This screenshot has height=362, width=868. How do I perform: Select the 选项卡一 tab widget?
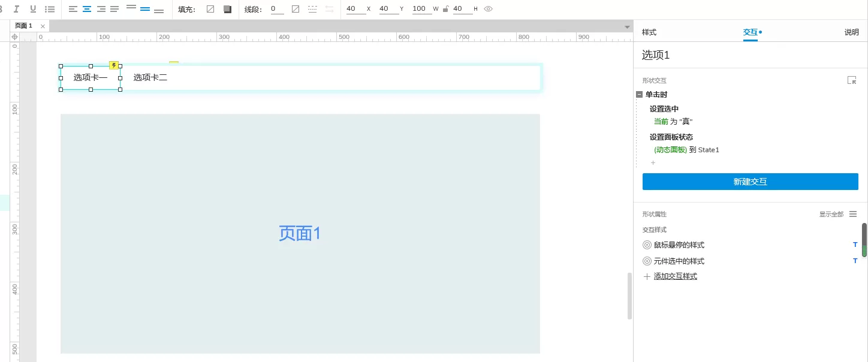(x=91, y=77)
